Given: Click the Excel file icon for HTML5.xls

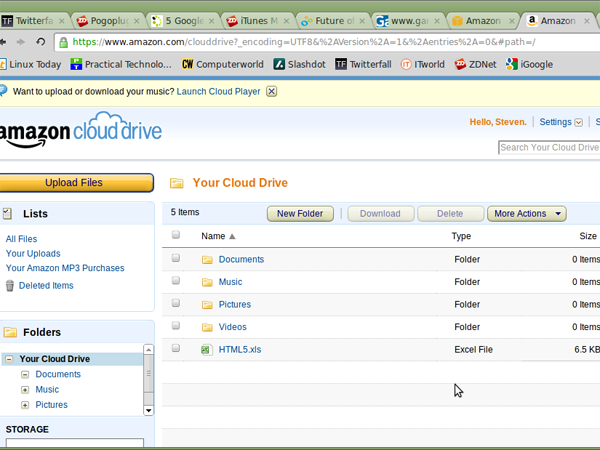Looking at the screenshot, I should tap(207, 350).
